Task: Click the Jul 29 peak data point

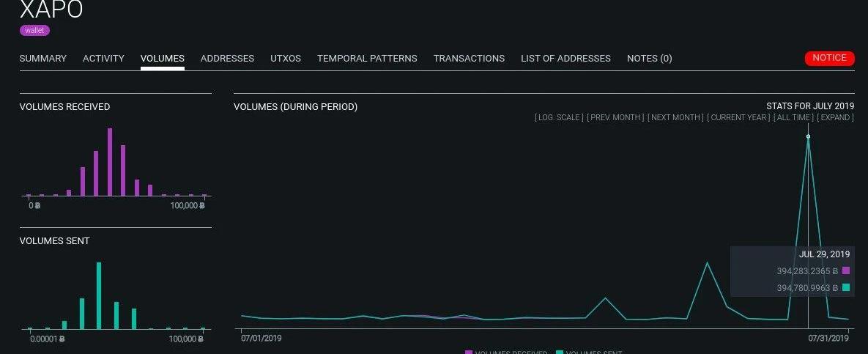Action: click(x=808, y=136)
